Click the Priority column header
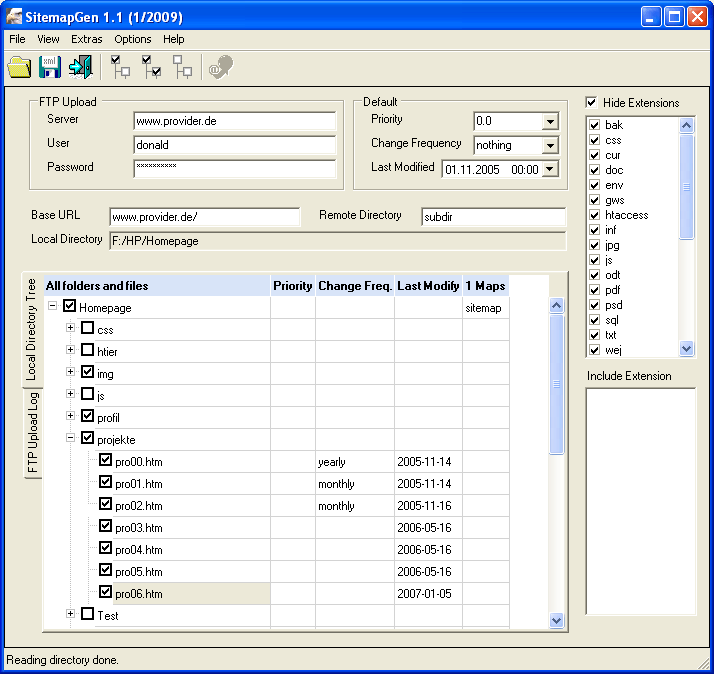The height and width of the screenshot is (674, 714). tap(293, 286)
